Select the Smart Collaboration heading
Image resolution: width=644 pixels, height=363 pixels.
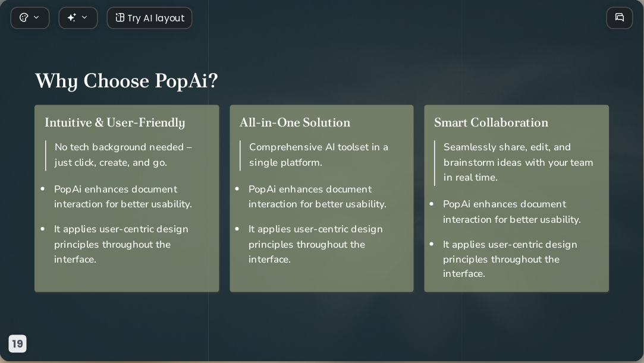click(491, 122)
